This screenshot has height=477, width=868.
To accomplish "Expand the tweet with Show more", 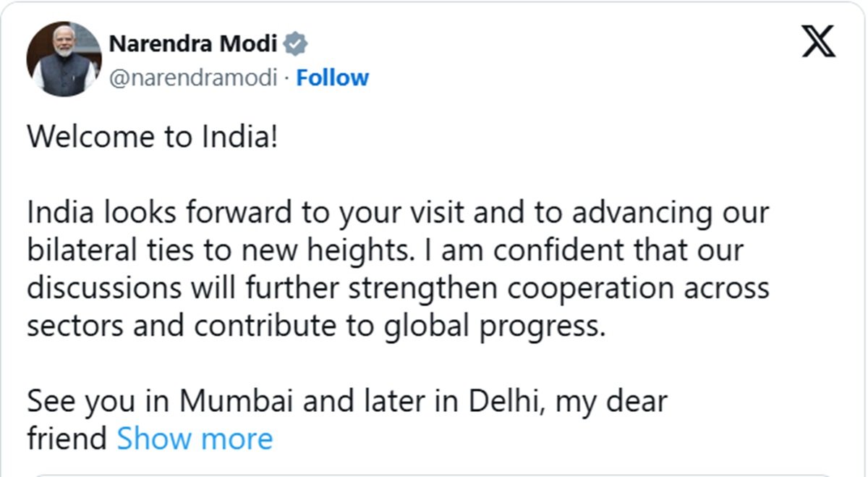I will click(x=195, y=439).
